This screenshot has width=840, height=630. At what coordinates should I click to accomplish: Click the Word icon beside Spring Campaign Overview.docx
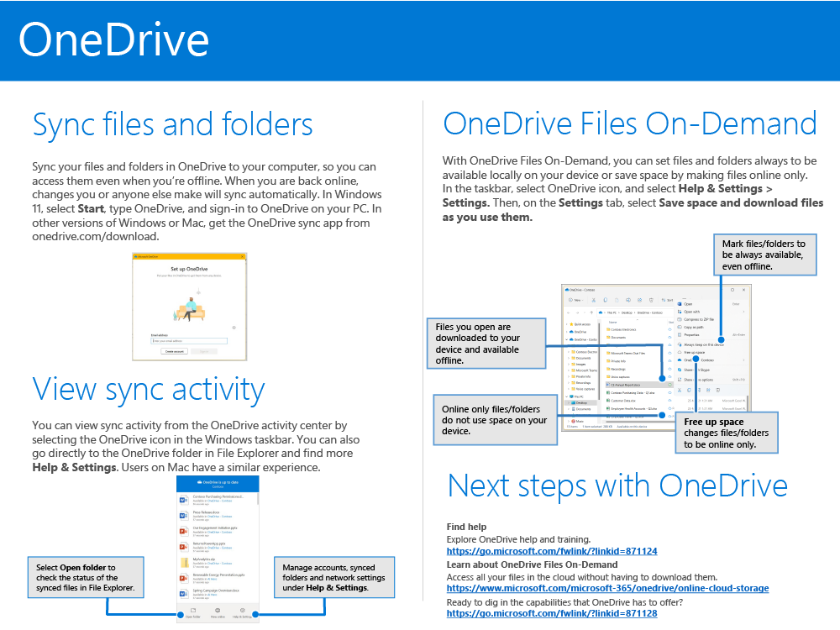pyautogui.click(x=184, y=594)
